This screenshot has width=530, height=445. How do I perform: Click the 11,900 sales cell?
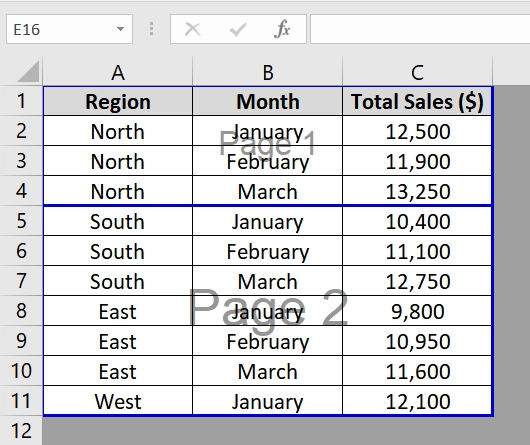click(x=417, y=161)
